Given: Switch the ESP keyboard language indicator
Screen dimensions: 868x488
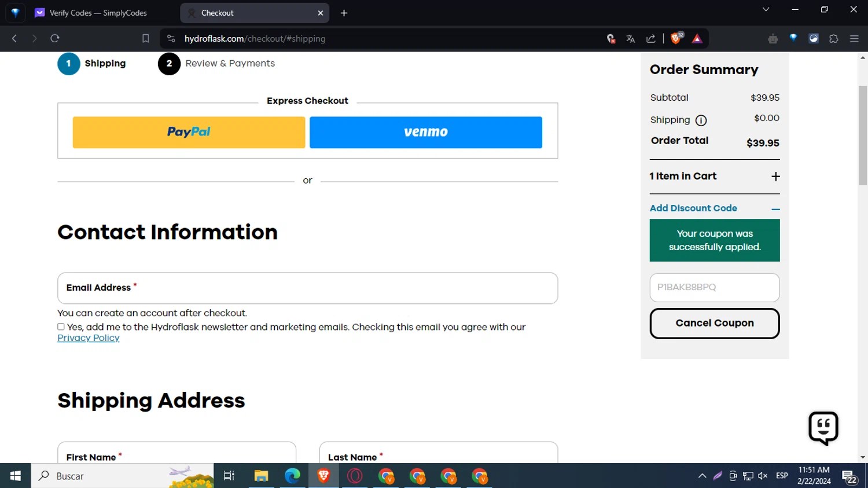Looking at the screenshot, I should 782,476.
